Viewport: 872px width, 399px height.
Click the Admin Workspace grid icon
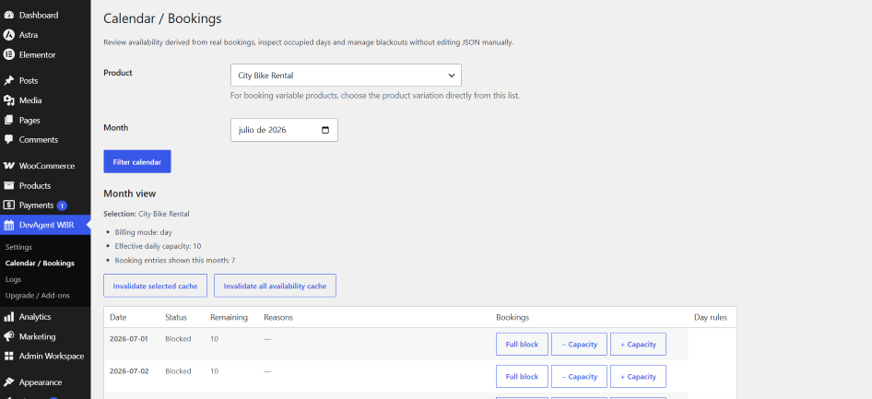8,356
